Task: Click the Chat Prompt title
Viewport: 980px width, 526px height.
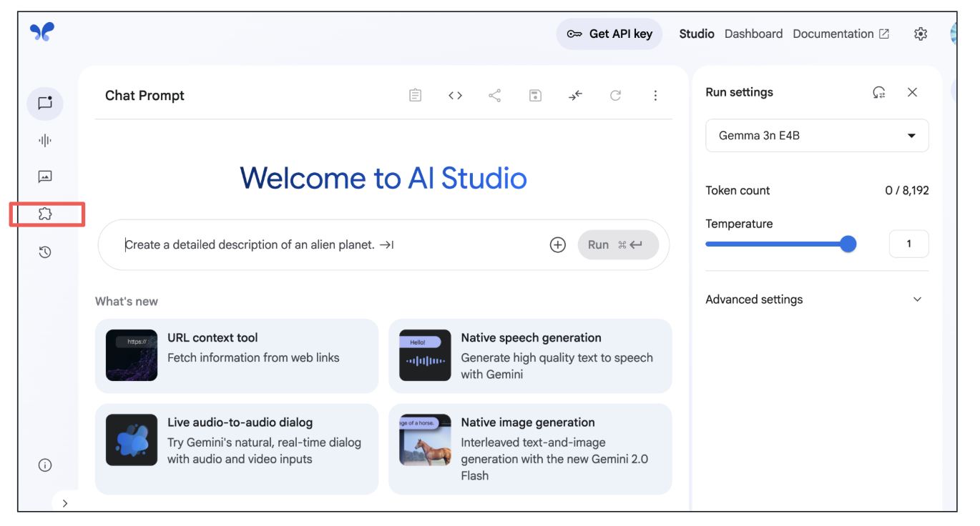Action: pos(144,96)
